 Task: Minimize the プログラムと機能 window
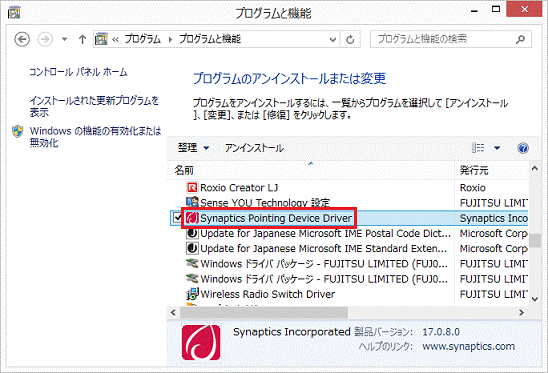pyautogui.click(x=474, y=10)
